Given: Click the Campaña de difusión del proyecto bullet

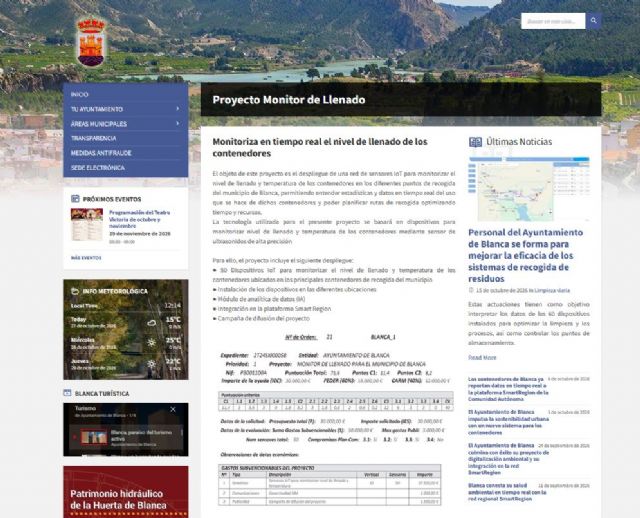Looking at the screenshot, I should coord(264,318).
